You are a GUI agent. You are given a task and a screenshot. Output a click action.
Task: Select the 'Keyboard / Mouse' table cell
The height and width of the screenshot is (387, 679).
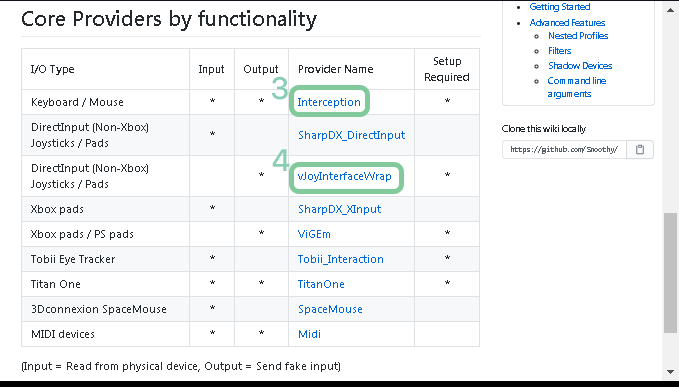point(105,102)
